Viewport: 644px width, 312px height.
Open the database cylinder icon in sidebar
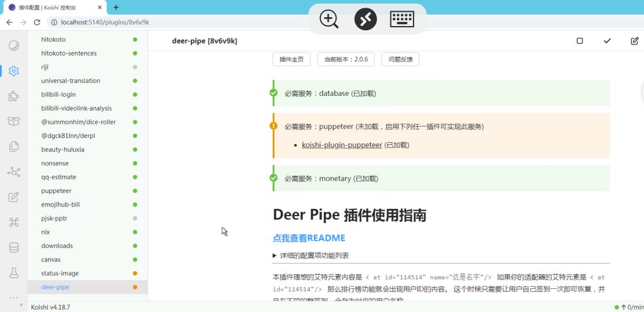[14, 247]
